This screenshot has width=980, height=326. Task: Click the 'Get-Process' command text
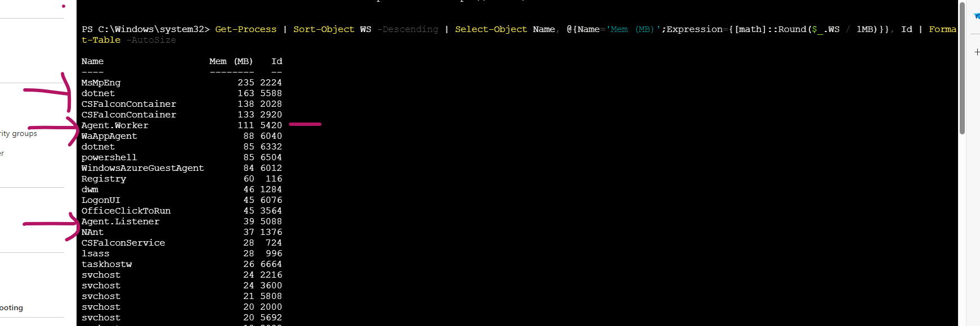[246, 29]
